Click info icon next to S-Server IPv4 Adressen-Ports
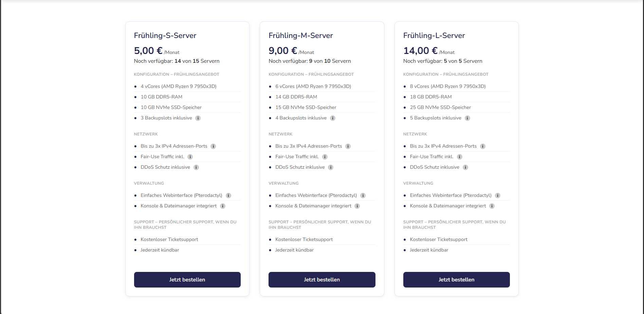The height and width of the screenshot is (314, 644). pyautogui.click(x=214, y=146)
